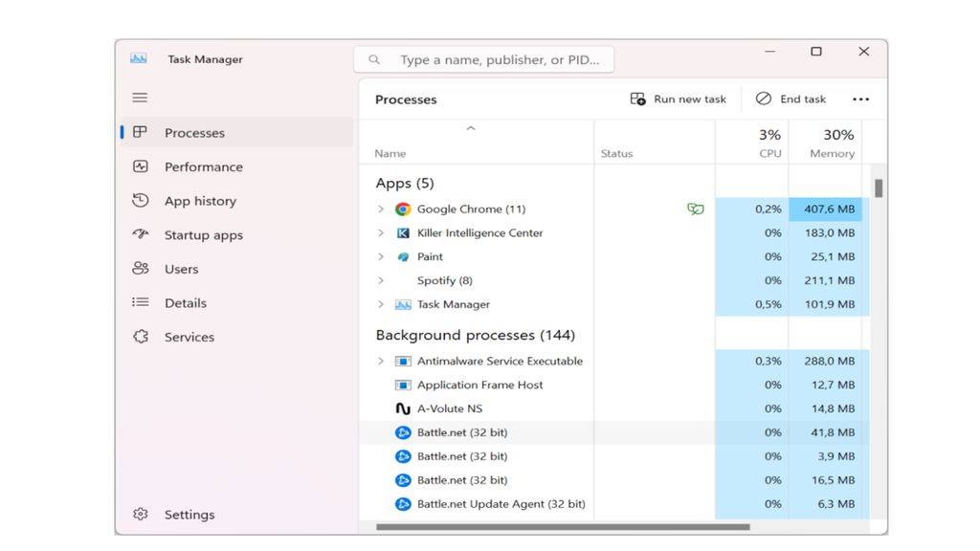View Startup apps

(201, 234)
